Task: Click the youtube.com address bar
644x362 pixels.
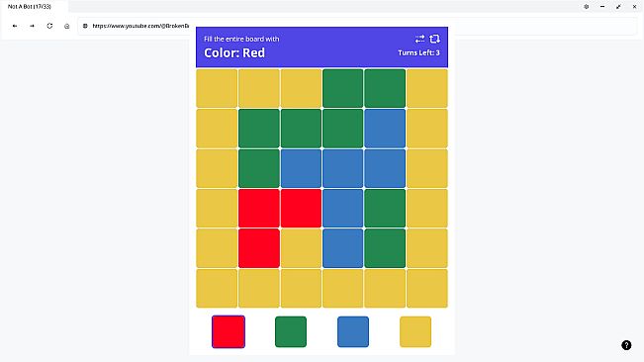Action: [357, 26]
